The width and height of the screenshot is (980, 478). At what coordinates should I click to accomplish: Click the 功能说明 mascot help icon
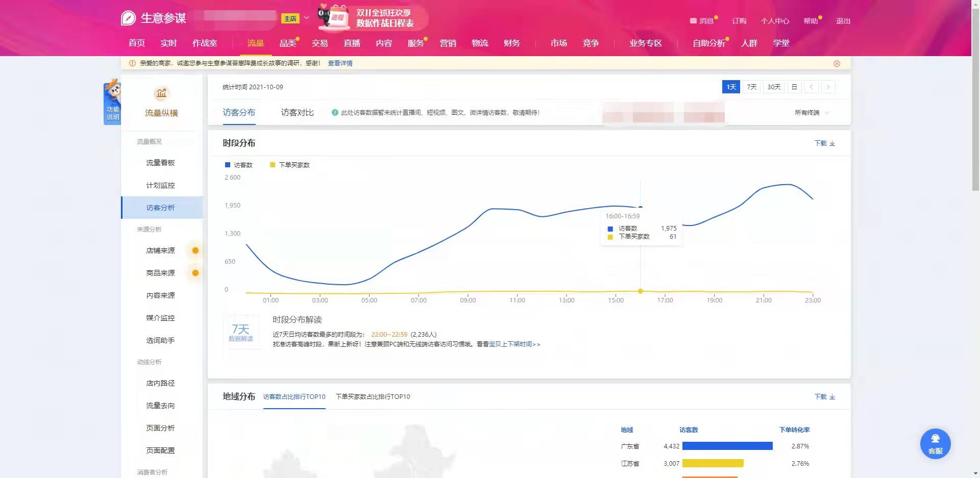[x=112, y=103]
